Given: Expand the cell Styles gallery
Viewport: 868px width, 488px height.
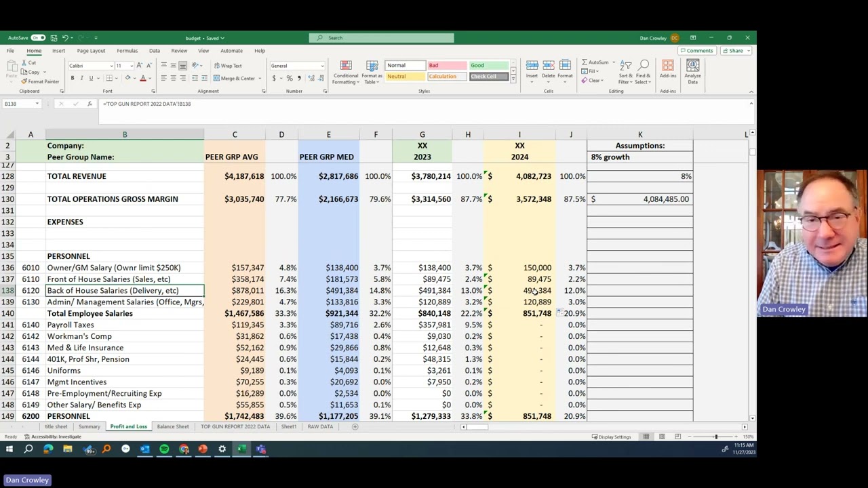Looking at the screenshot, I should (513, 79).
